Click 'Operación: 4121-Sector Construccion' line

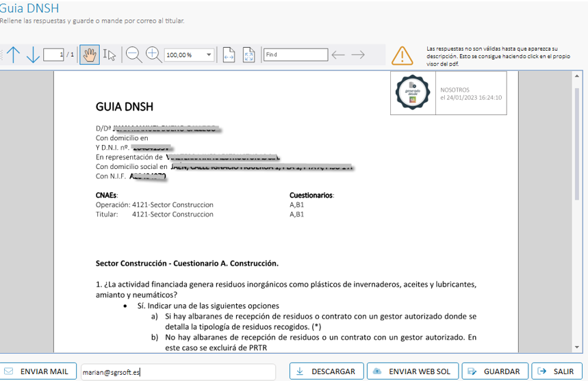(x=155, y=205)
